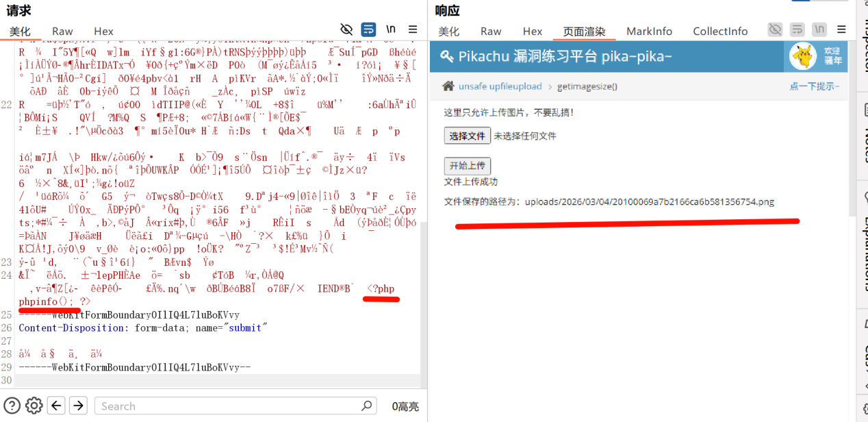Switch request view to Raw tab
Image resolution: width=868 pixels, height=422 pixels.
coord(62,32)
